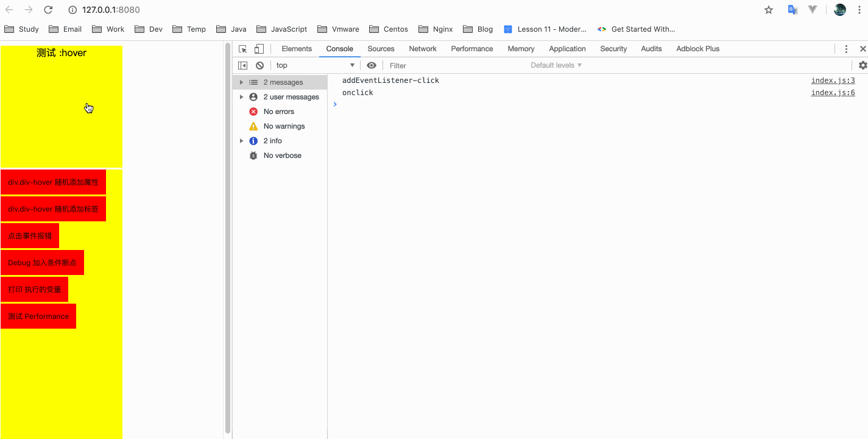
Task: Open the Study bookmarks folder
Action: point(21,29)
